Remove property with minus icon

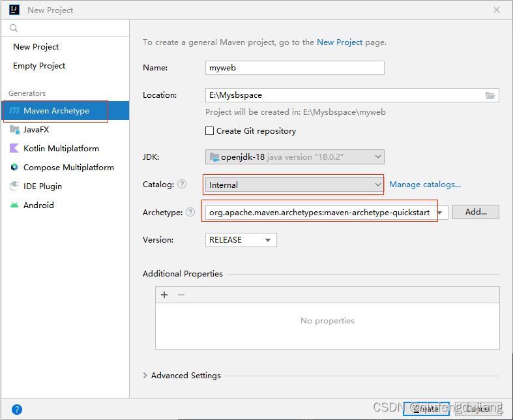click(181, 295)
